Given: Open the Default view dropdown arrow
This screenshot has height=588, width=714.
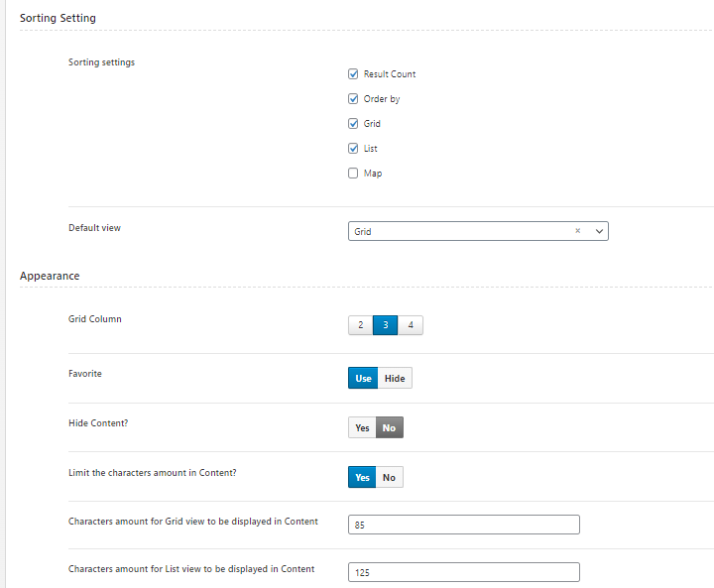Looking at the screenshot, I should 599,231.
